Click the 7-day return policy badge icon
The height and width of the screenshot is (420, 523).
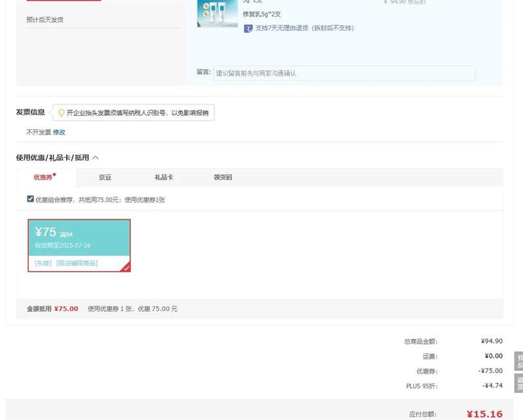point(248,28)
